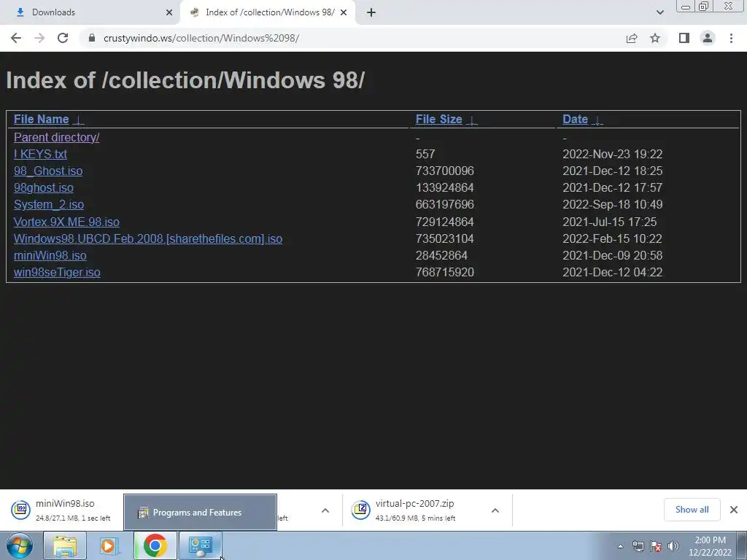Click the date 2021-Jul-15 17:25
The height and width of the screenshot is (560, 747).
click(610, 222)
